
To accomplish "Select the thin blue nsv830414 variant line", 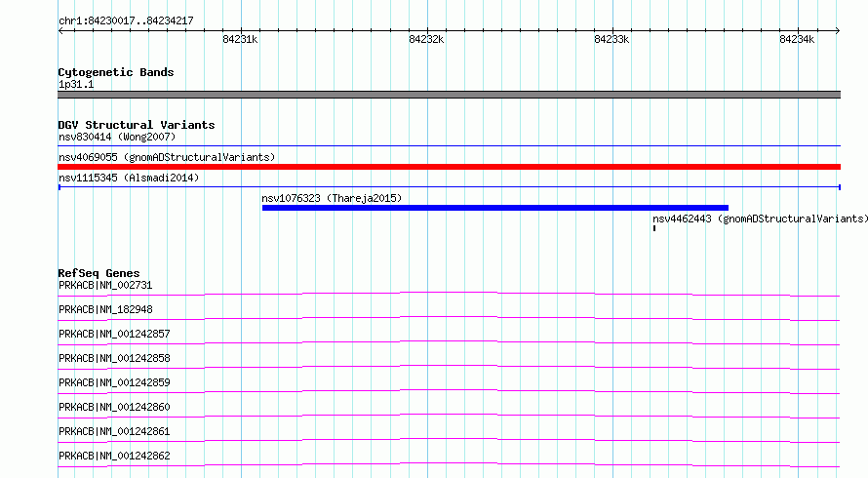I will (449, 145).
